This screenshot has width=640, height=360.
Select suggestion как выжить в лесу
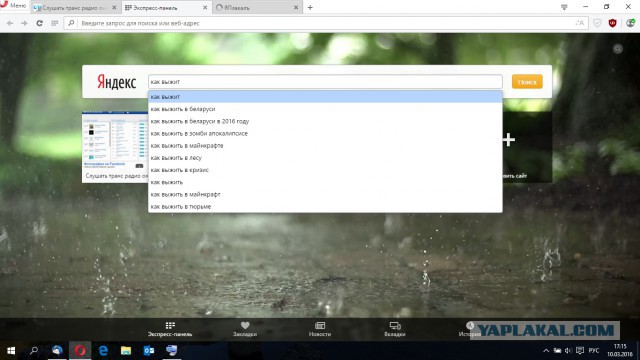coord(325,158)
